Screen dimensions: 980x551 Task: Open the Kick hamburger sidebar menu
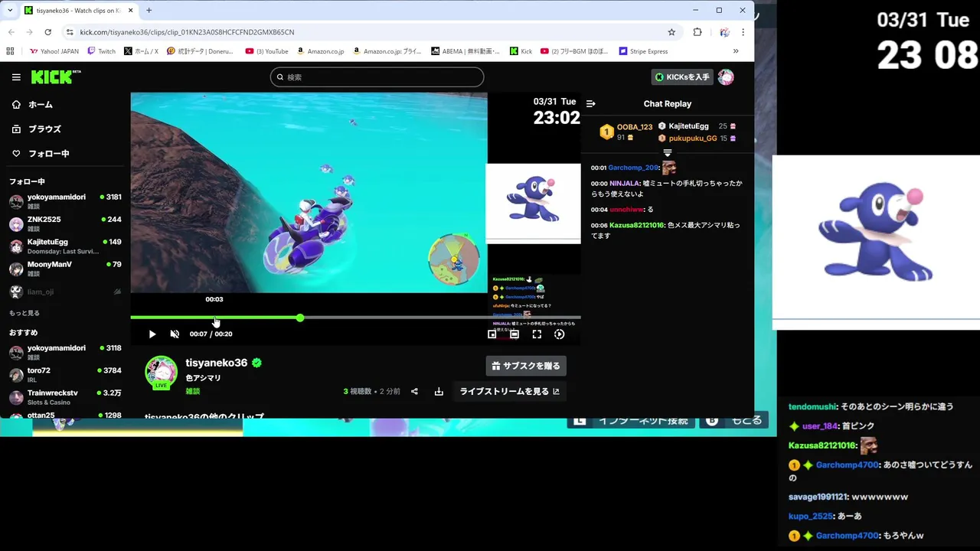(16, 77)
